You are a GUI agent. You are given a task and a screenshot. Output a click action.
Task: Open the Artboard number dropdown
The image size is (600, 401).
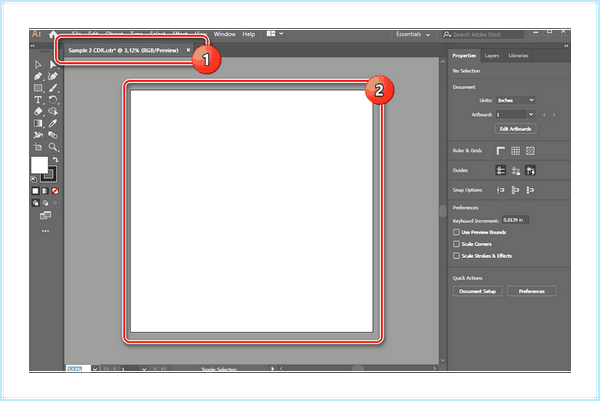(x=531, y=114)
